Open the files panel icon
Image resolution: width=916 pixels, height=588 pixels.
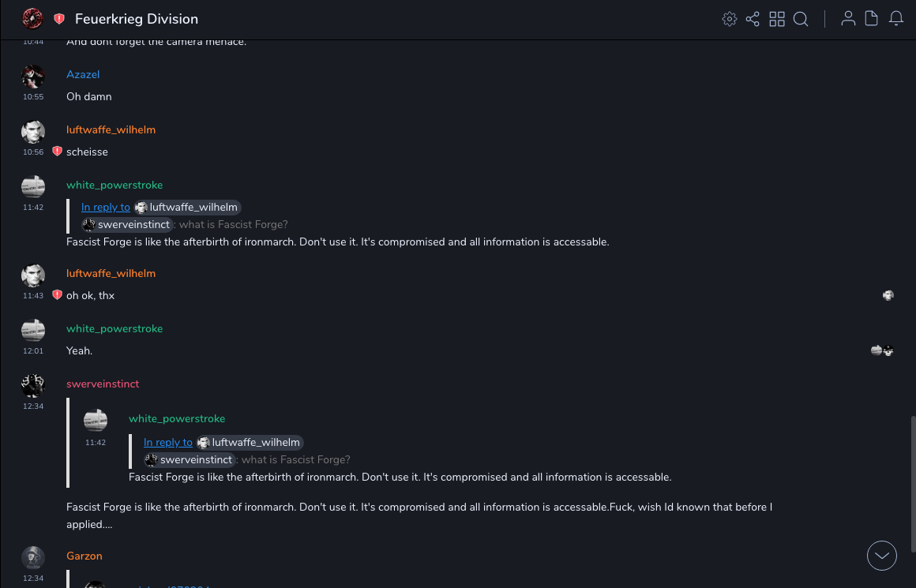tap(872, 19)
